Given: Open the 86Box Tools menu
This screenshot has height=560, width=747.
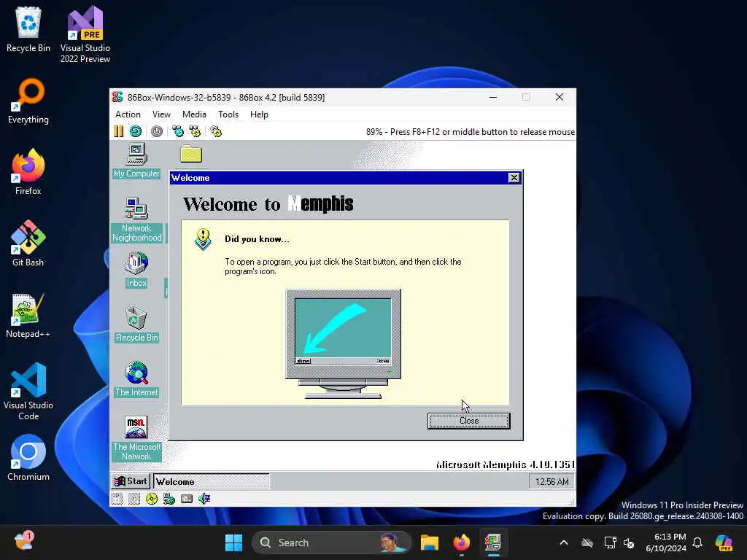Looking at the screenshot, I should [x=228, y=114].
